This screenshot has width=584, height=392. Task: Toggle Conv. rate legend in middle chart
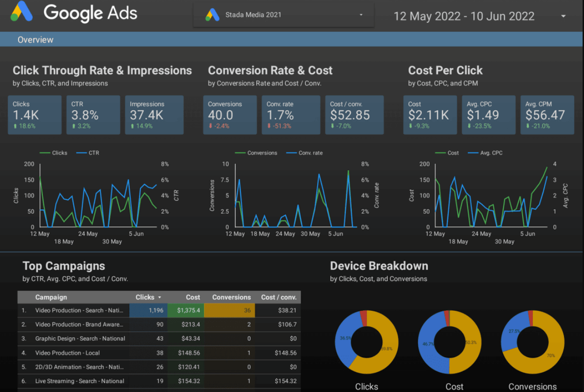point(304,153)
